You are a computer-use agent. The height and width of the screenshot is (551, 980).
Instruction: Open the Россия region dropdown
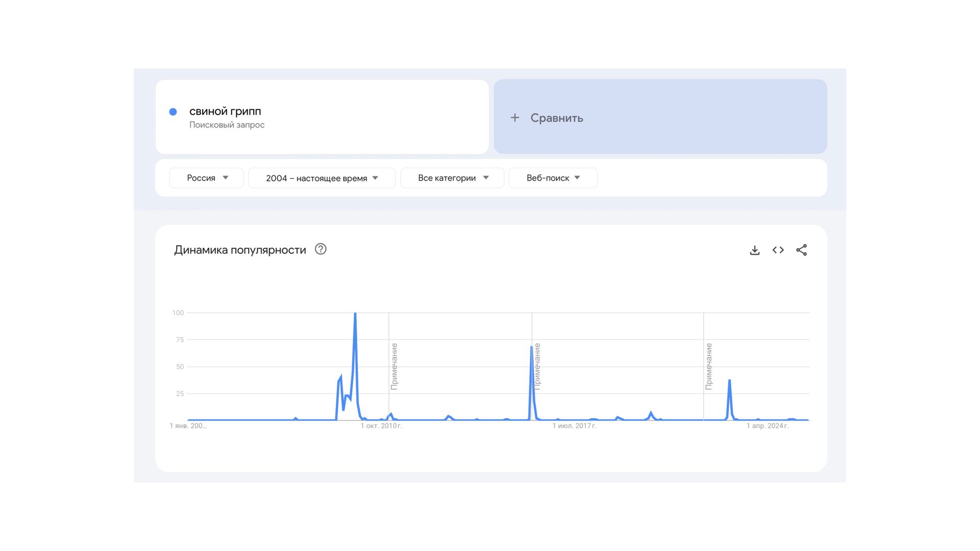[x=206, y=178]
